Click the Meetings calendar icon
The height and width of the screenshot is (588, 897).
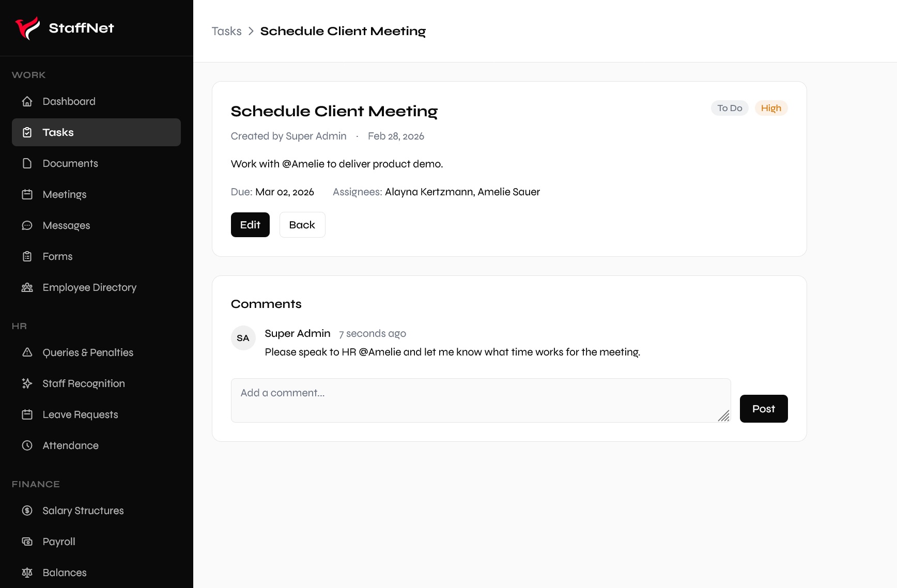tap(27, 194)
